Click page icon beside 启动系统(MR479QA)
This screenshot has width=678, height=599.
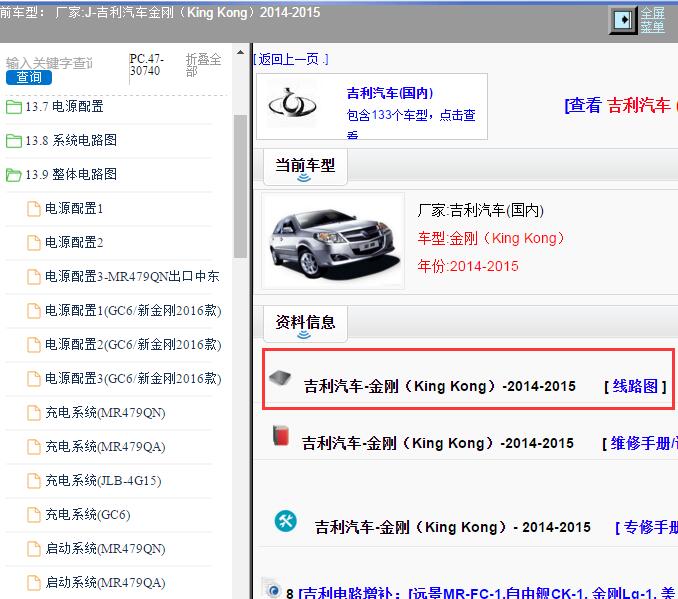[34, 583]
